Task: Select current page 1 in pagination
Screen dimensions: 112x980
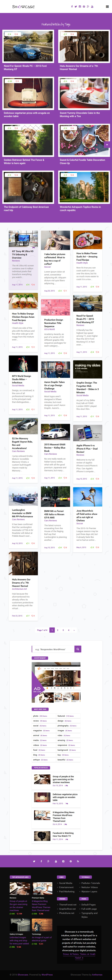Action: point(52,630)
